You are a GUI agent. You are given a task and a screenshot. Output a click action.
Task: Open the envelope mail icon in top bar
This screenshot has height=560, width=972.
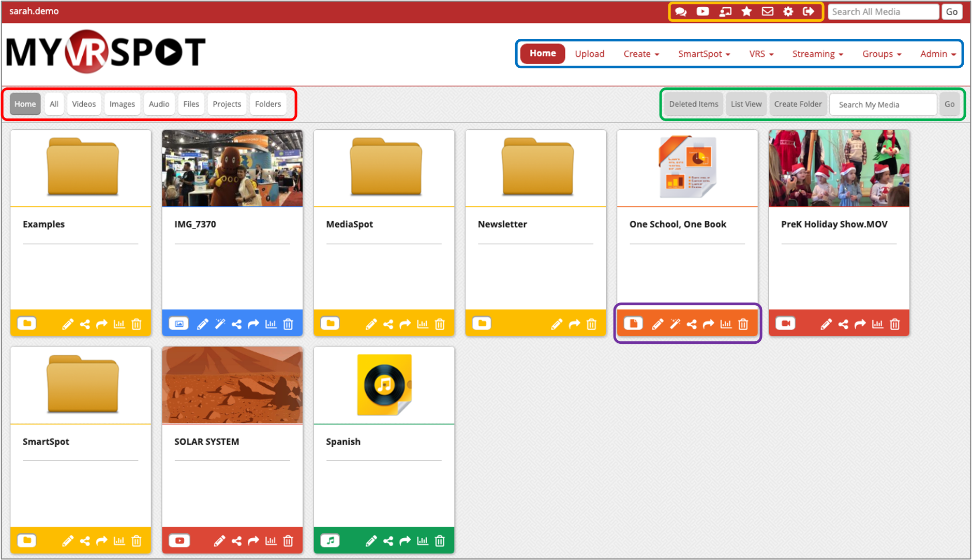tap(768, 11)
